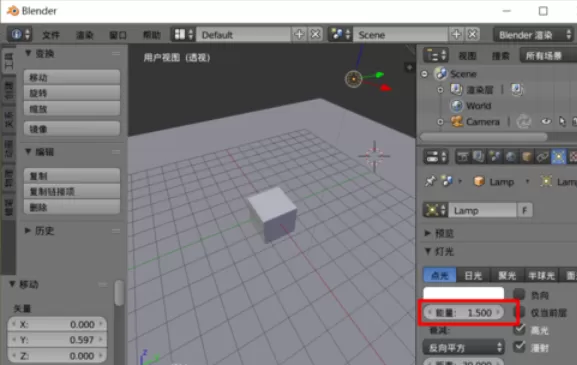Toggle Camera selectability arrow in Outliner
The height and width of the screenshot is (365, 577).
point(562,121)
